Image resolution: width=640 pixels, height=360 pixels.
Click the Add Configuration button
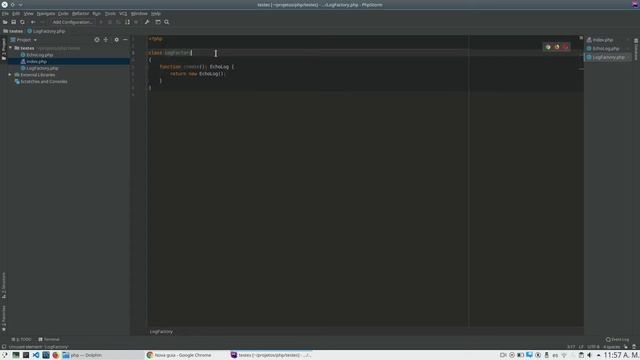point(72,22)
